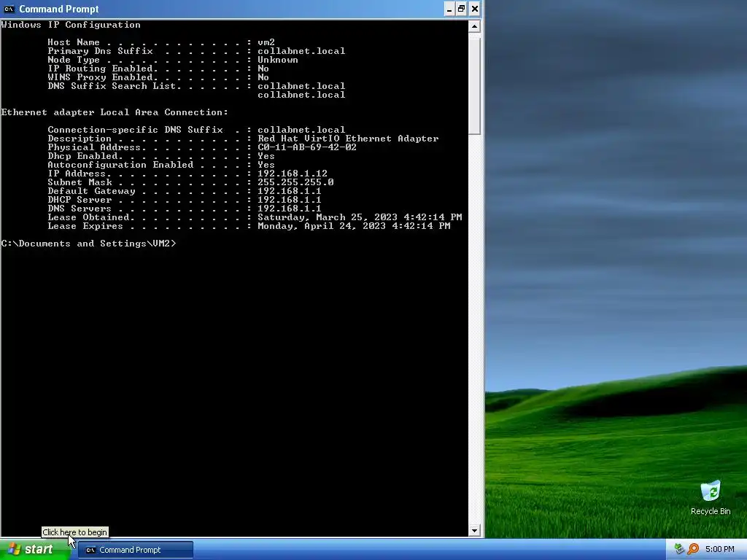
Task: Click the 'Click here to begin' tooltip
Action: (75, 532)
